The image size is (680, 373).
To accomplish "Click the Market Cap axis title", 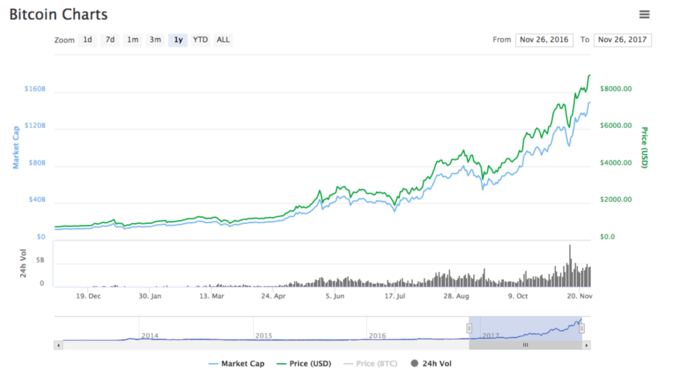I will [16, 147].
